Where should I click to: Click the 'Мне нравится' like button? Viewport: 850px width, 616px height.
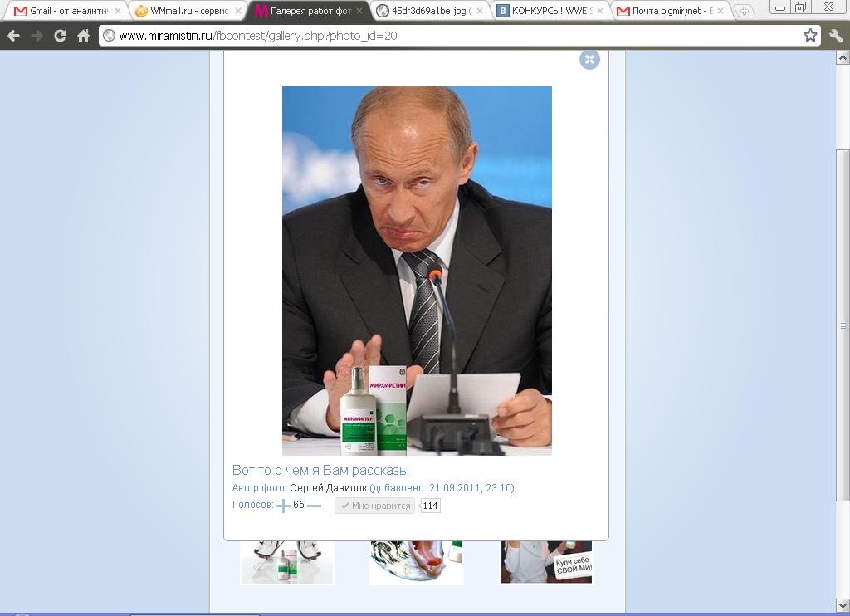(374, 506)
